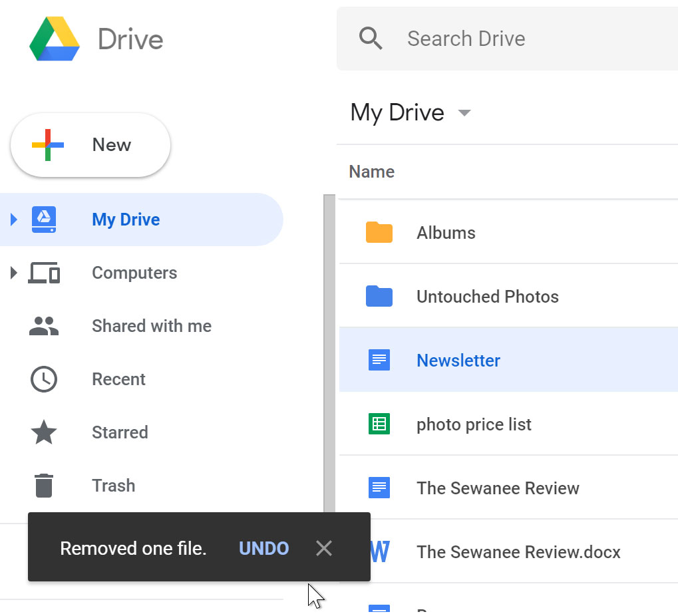The image size is (678, 616).
Task: Click the Shared with me people icon
Action: [x=44, y=326]
